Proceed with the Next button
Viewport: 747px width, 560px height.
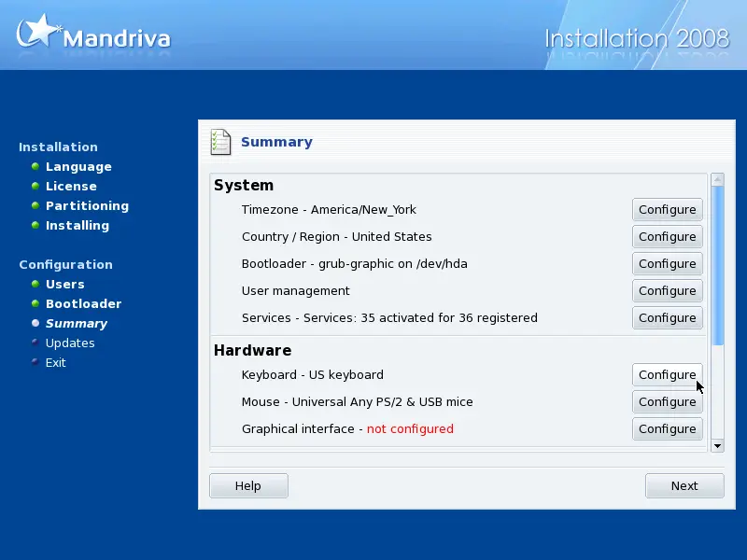click(x=684, y=485)
